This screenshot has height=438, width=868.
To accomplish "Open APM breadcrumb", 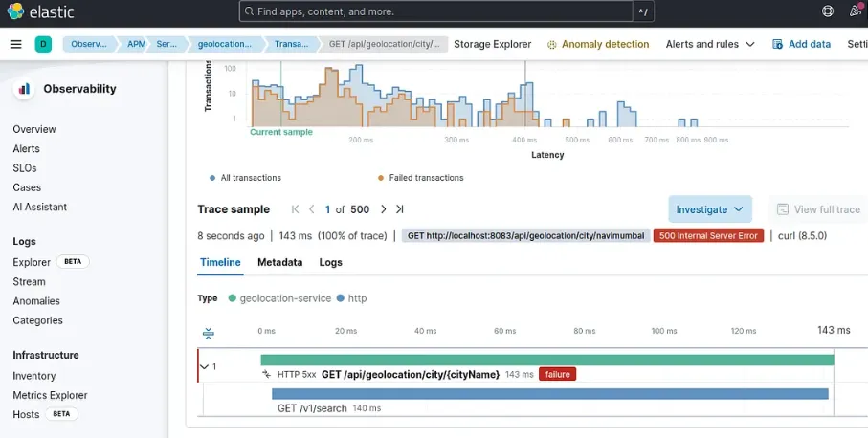I will [x=136, y=44].
